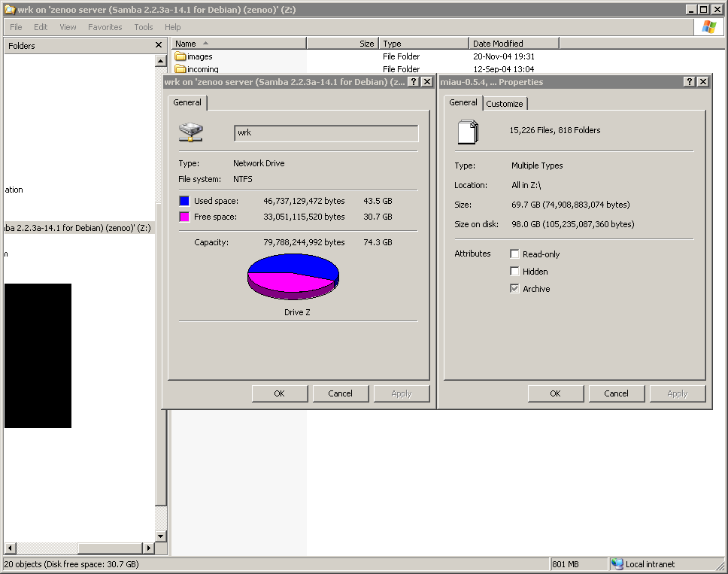Image resolution: width=728 pixels, height=574 pixels.
Task: Click the multiple files icon
Action: point(467,132)
